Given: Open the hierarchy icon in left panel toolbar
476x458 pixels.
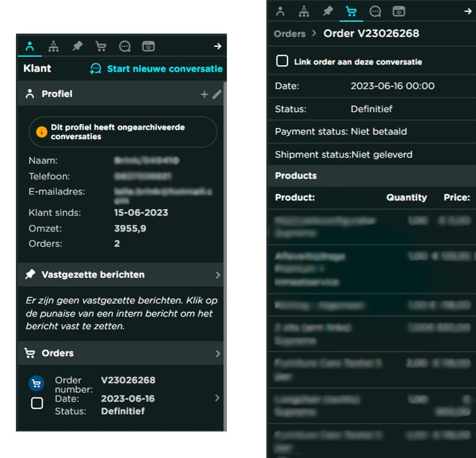Looking at the screenshot, I should pos(54,46).
